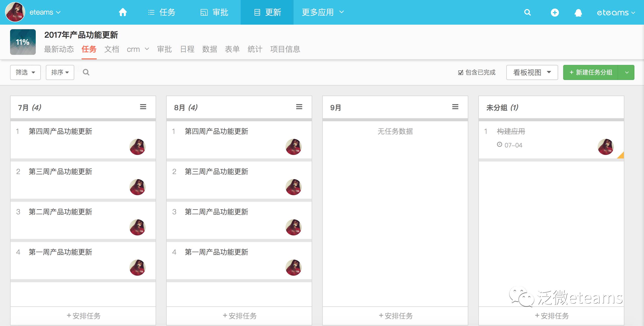The height and width of the screenshot is (326, 644).
Task: Go to the home icon
Action: (x=123, y=12)
